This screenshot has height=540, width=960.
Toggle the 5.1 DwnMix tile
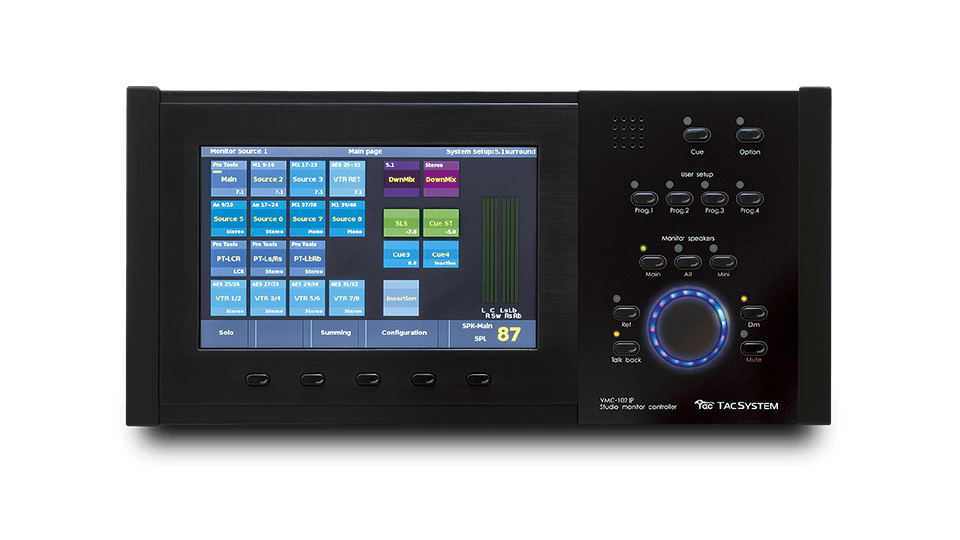(x=401, y=179)
